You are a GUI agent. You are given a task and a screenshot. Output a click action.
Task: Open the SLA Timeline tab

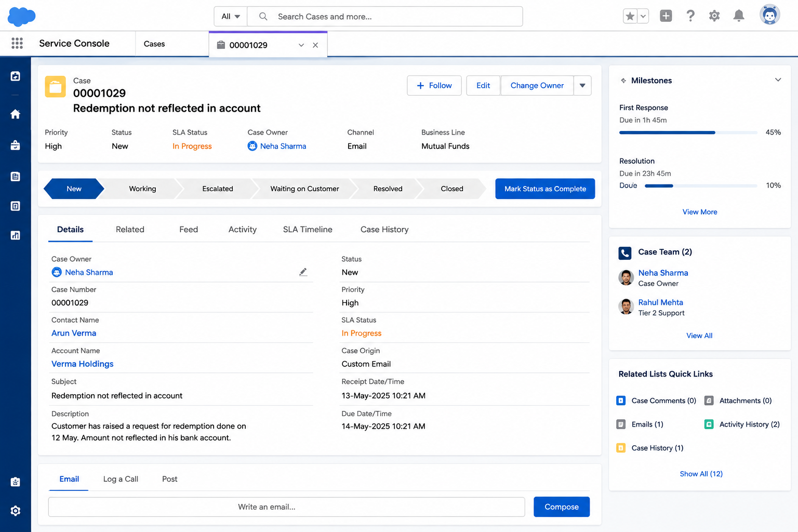click(x=308, y=230)
